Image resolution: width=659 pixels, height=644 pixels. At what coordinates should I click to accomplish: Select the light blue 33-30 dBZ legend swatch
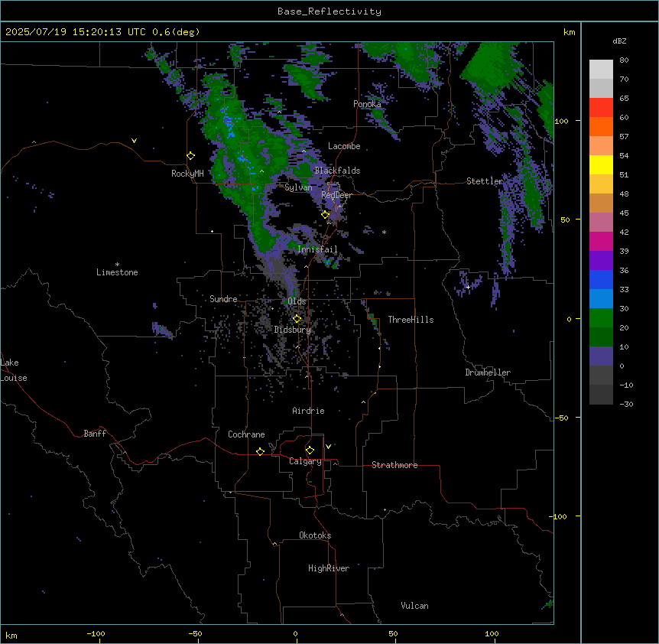click(x=601, y=299)
